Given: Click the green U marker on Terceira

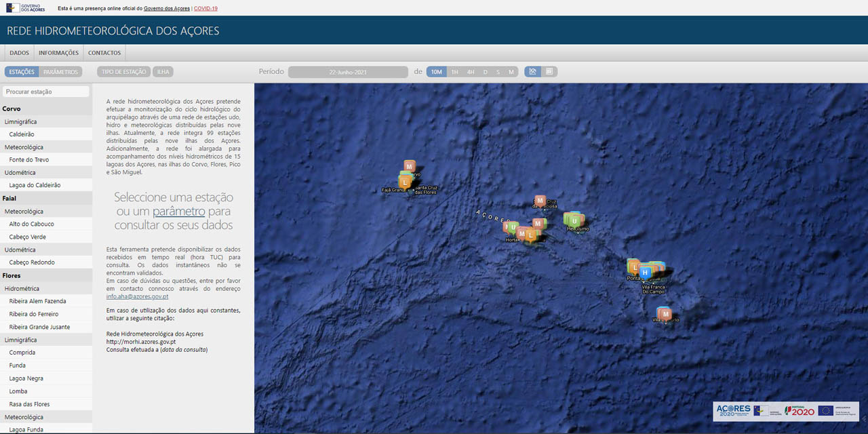Looking at the screenshot, I should click(x=574, y=221).
